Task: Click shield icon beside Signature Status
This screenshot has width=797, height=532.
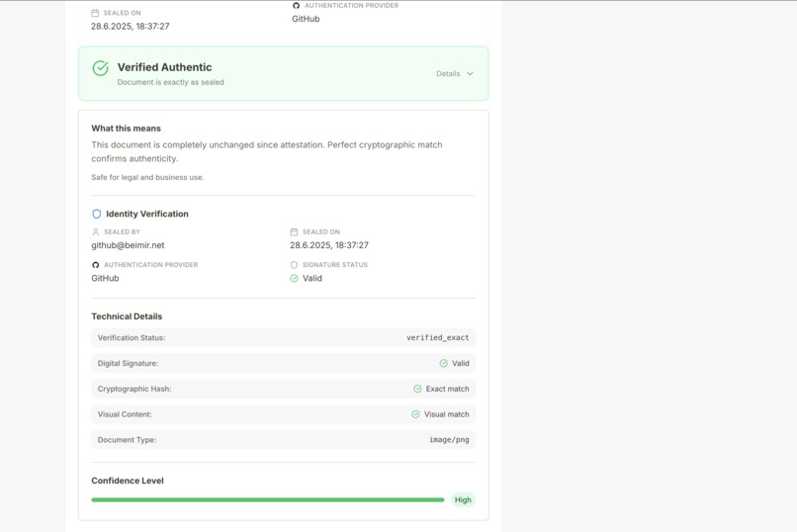Action: pos(294,265)
